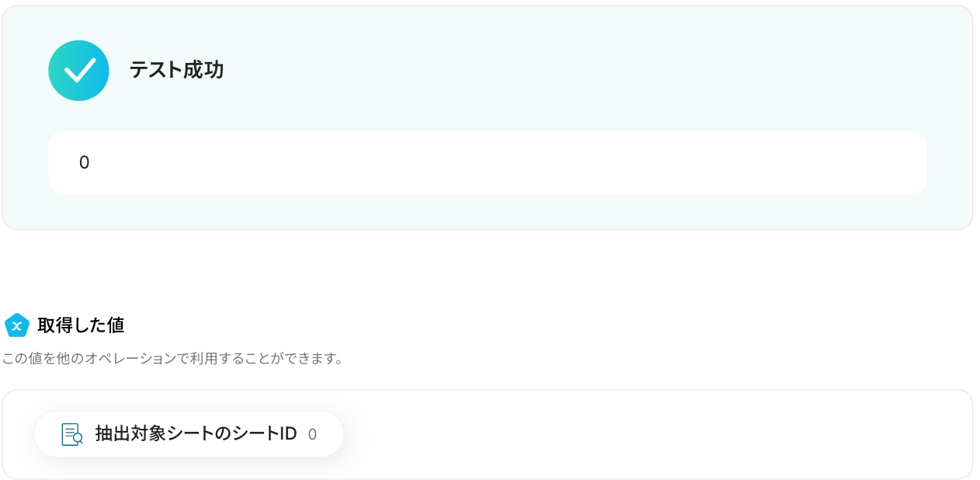Click the x symbol inside the blue pentagon

(17, 326)
